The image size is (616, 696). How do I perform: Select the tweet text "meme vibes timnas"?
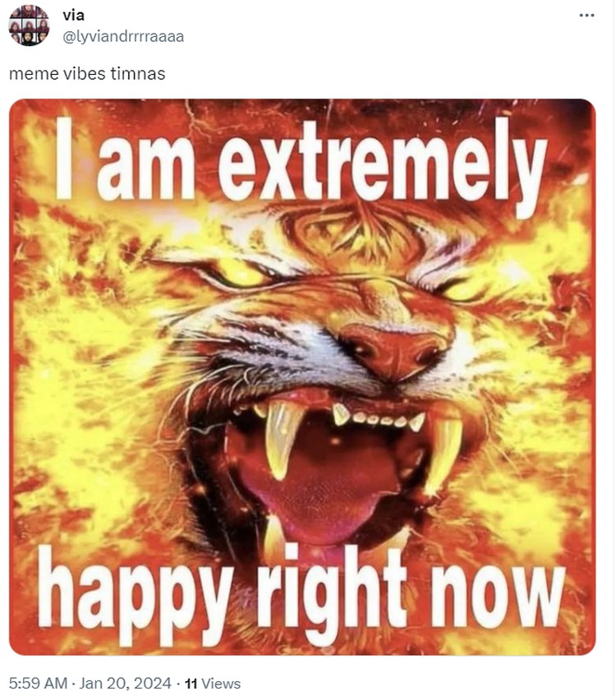87,74
